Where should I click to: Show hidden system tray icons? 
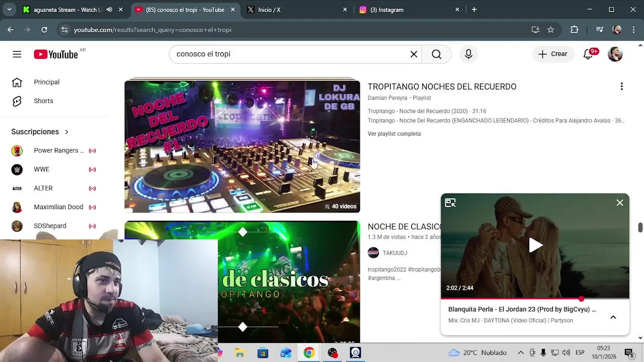click(521, 352)
